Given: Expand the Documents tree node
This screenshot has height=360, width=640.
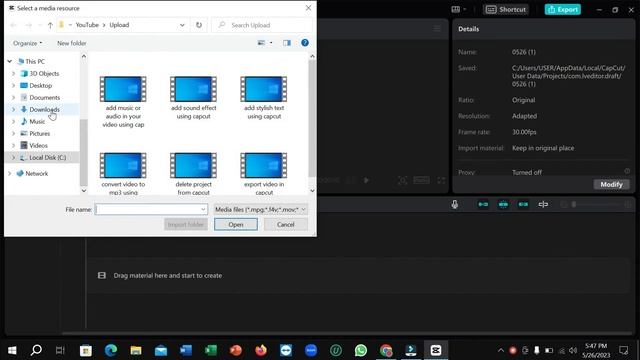Looking at the screenshot, I should (x=13, y=98).
